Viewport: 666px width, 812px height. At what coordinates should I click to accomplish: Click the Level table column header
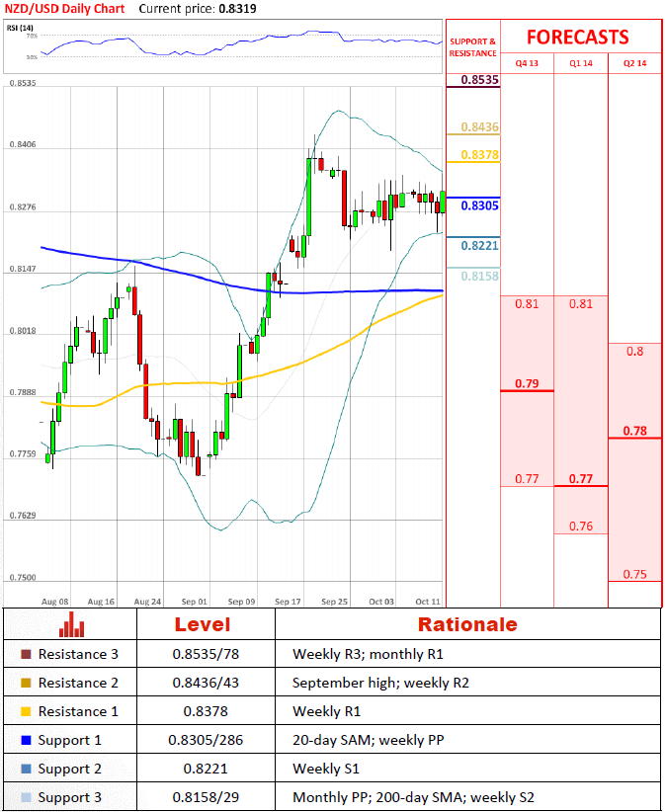click(x=203, y=624)
